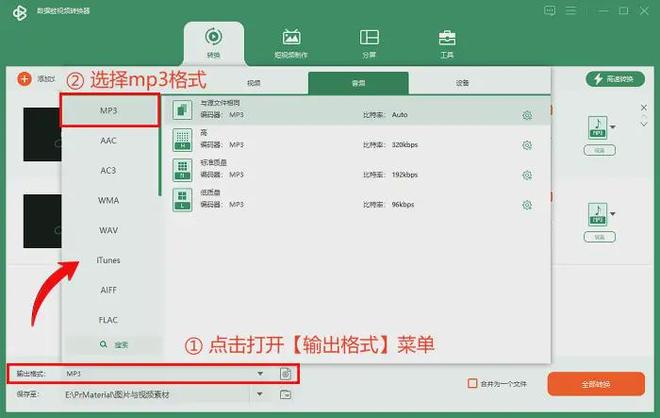
Task: Open gear settings for the 320kbps preset
Action: (x=527, y=145)
